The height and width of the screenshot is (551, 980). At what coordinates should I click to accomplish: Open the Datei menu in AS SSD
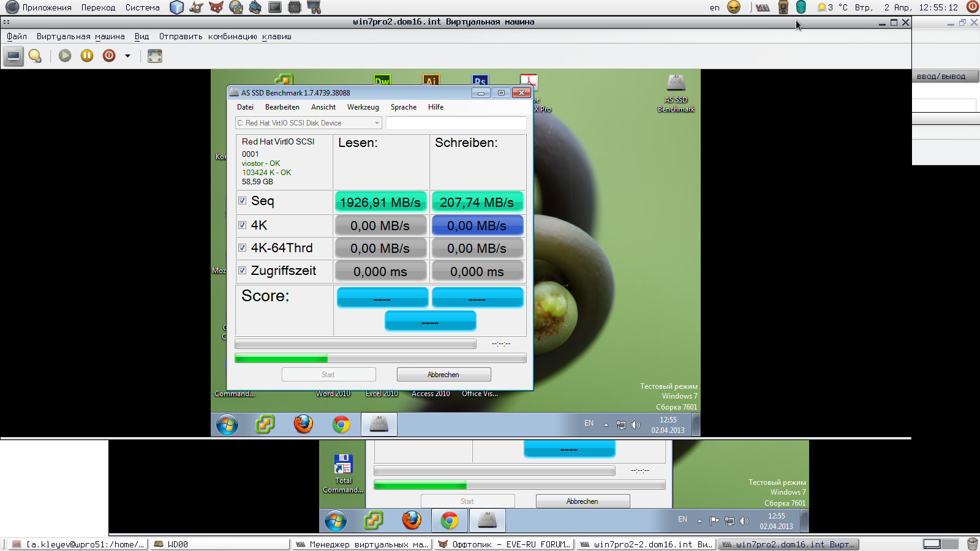coord(245,107)
